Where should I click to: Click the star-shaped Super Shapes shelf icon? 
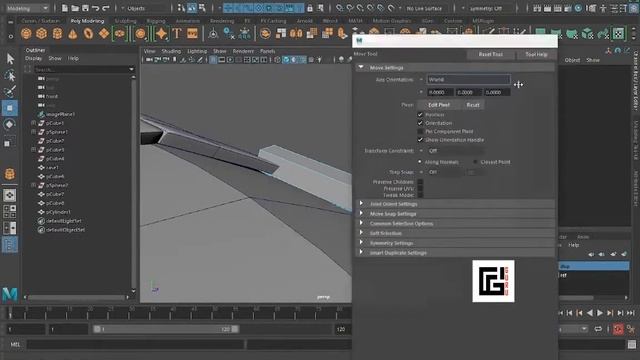point(161,33)
